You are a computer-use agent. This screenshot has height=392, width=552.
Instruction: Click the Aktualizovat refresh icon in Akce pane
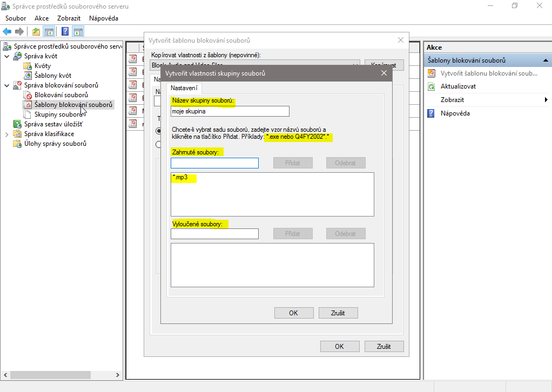pos(431,86)
